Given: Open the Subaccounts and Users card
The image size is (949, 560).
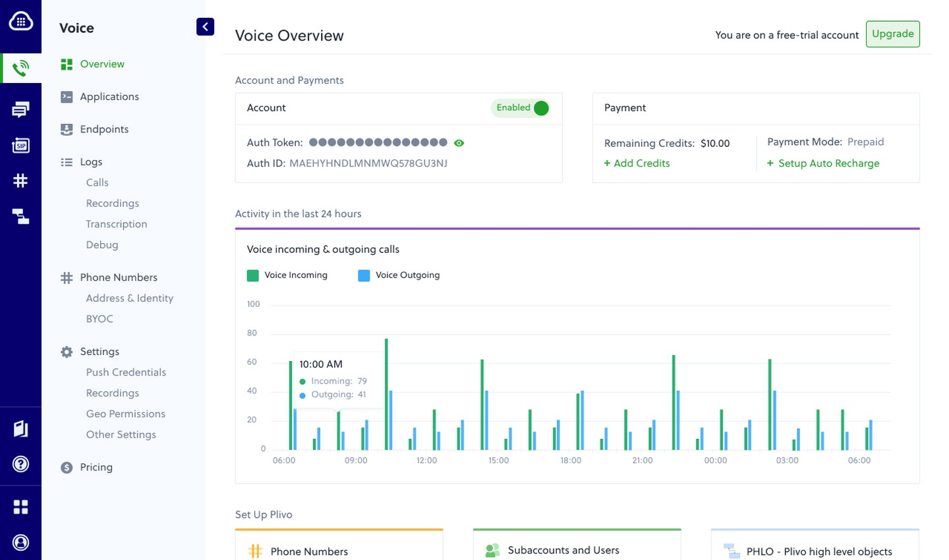Looking at the screenshot, I should point(577,545).
